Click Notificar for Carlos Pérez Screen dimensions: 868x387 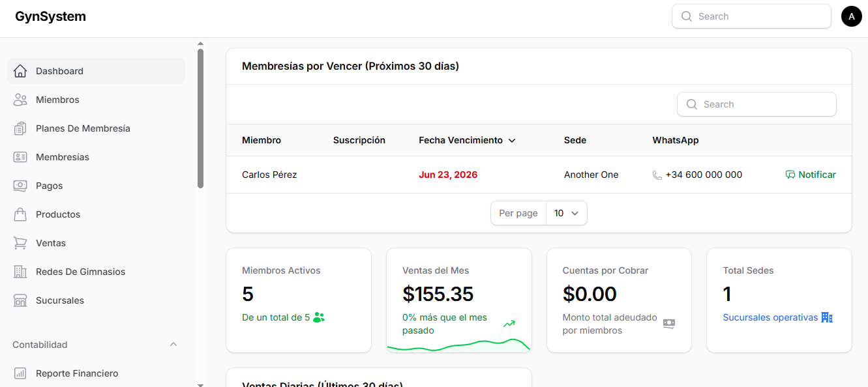tap(811, 175)
